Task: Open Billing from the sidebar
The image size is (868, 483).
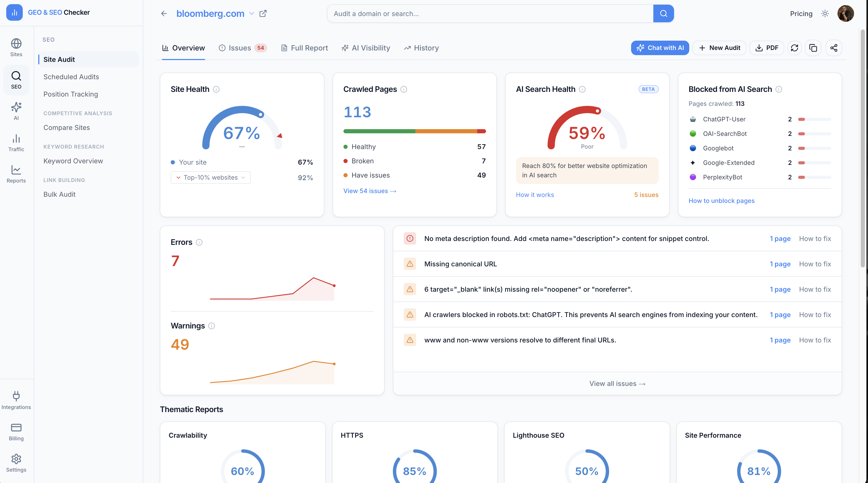Action: click(16, 432)
